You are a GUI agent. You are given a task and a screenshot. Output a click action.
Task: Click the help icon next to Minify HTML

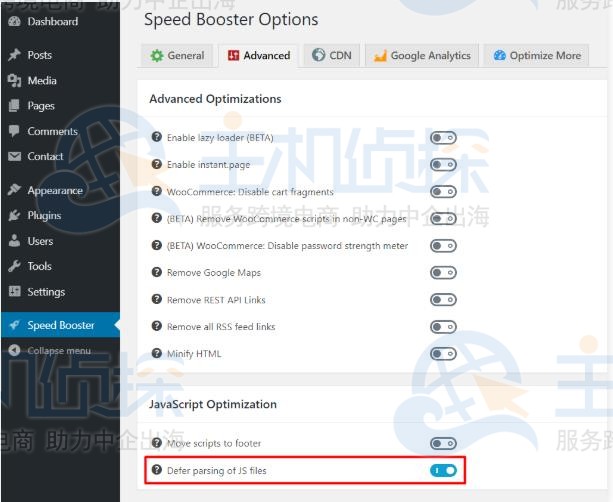(x=156, y=353)
